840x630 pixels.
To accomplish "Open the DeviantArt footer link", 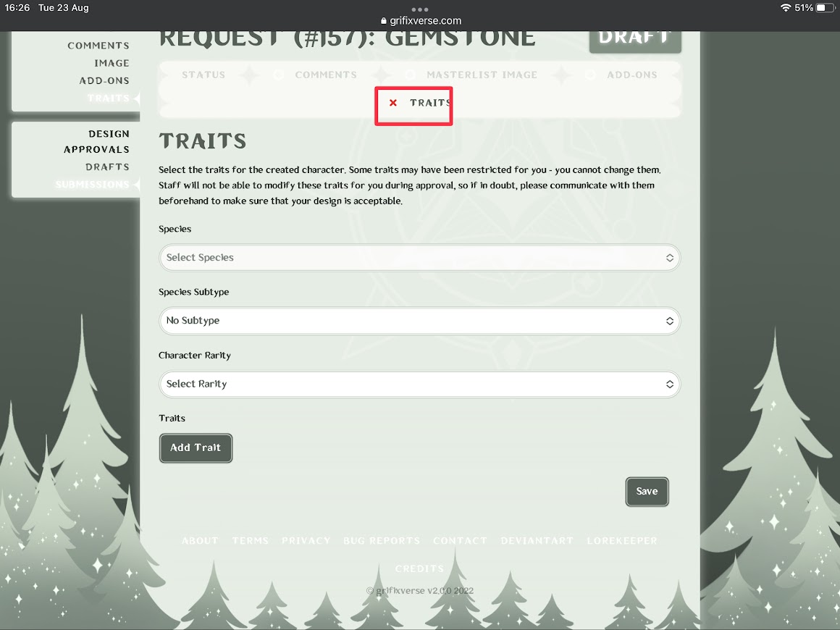I will click(x=537, y=541).
